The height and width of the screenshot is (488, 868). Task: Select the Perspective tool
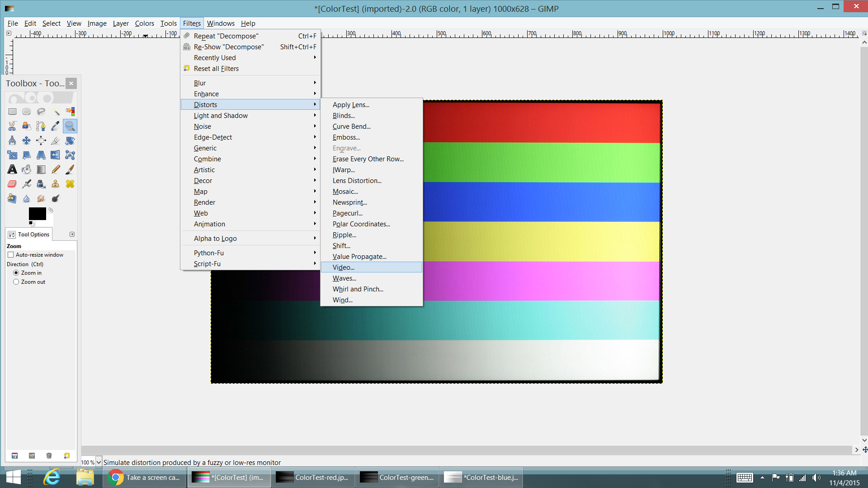(41, 155)
